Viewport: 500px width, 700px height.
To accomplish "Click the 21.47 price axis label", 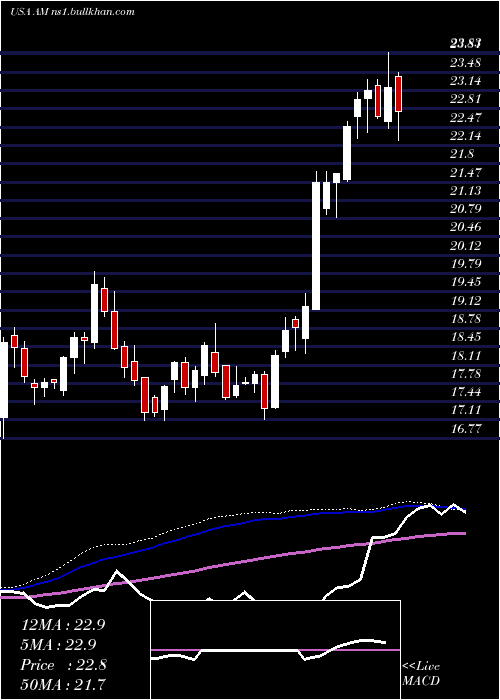I will tap(466, 172).
